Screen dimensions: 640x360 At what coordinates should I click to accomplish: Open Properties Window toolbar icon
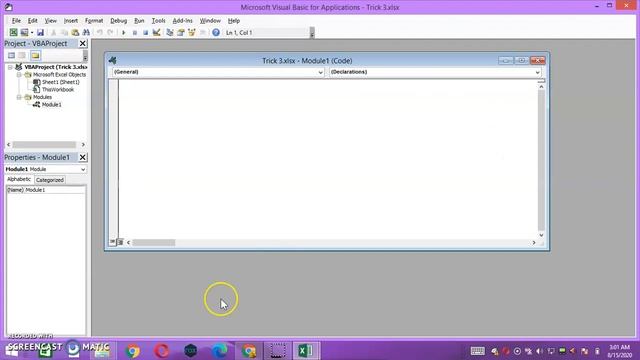pos(181,32)
